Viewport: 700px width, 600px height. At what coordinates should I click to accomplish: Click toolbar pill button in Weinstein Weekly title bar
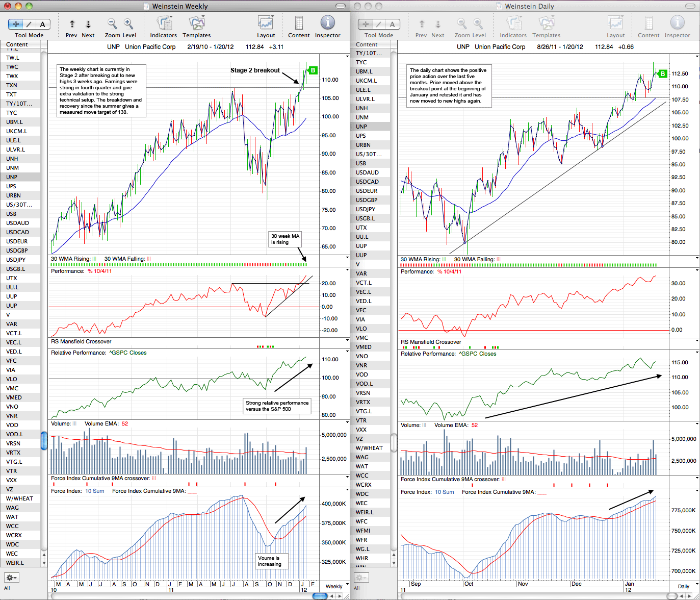tap(342, 7)
